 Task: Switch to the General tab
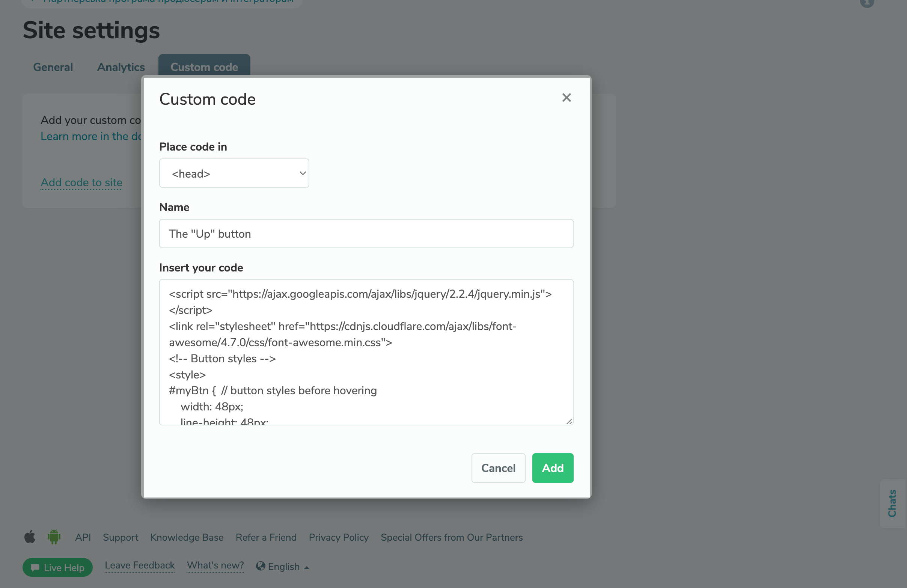(53, 67)
